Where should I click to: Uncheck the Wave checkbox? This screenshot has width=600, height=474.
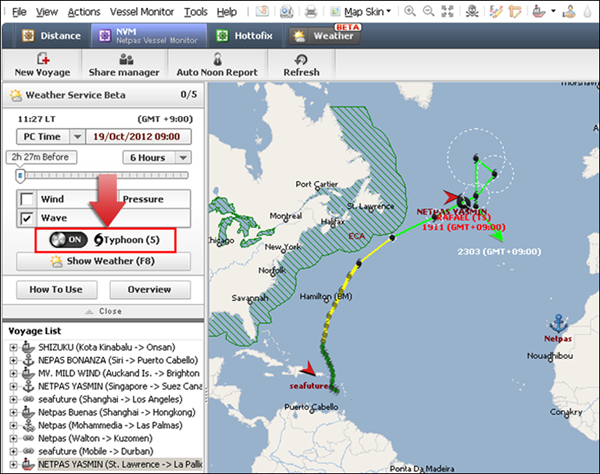click(x=27, y=218)
